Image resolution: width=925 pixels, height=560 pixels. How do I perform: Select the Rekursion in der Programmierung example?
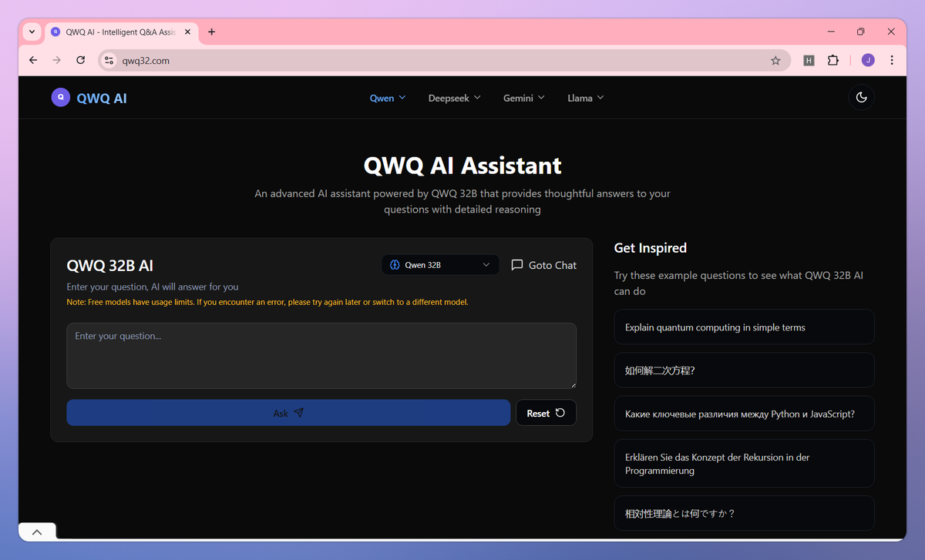pyautogui.click(x=744, y=463)
